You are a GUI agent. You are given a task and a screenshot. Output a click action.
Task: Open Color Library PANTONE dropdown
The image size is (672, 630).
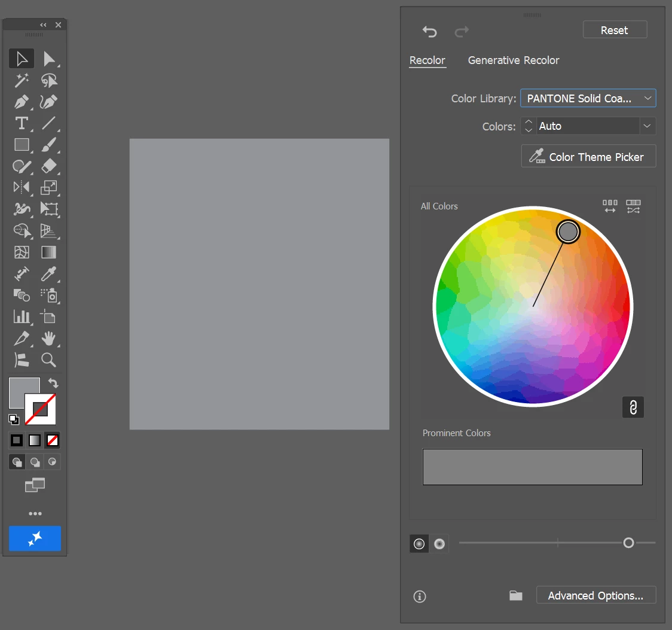[588, 98]
